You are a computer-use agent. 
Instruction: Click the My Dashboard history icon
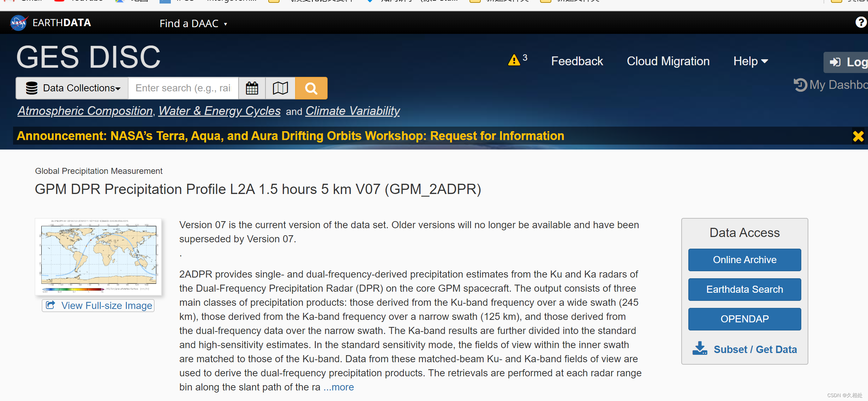[800, 85]
